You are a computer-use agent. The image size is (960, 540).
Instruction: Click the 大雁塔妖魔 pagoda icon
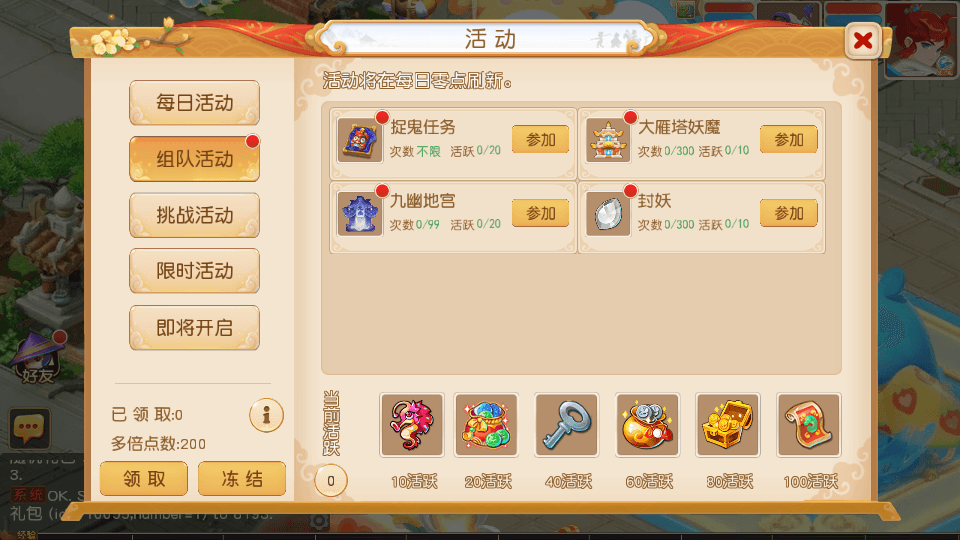(607, 140)
